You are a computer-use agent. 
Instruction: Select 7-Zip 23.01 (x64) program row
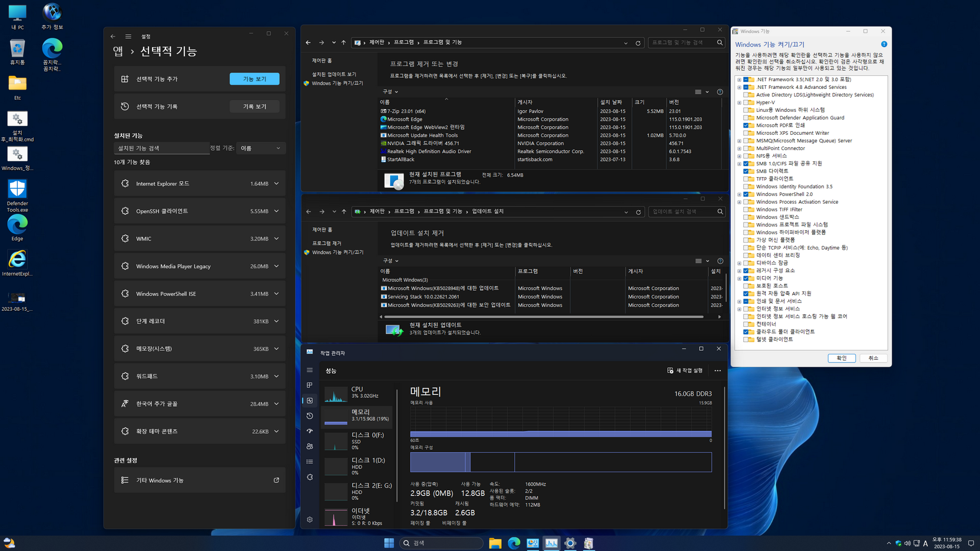550,111
